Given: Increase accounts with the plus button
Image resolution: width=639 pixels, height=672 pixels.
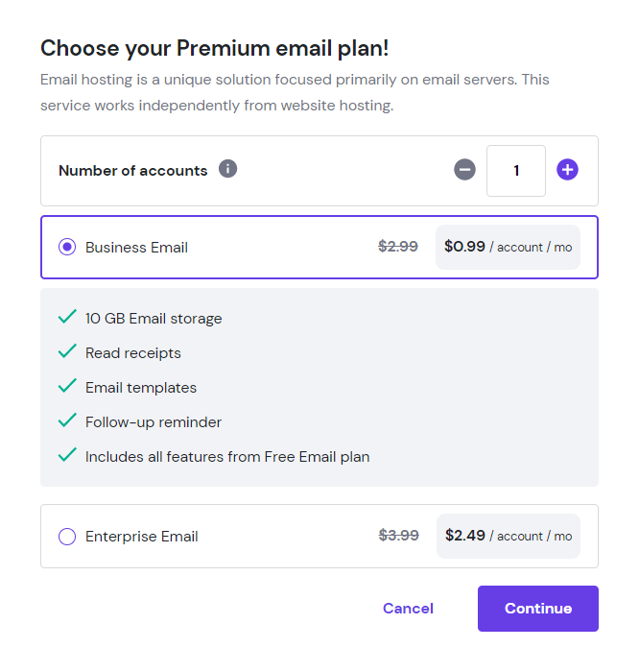Looking at the screenshot, I should tap(568, 170).
